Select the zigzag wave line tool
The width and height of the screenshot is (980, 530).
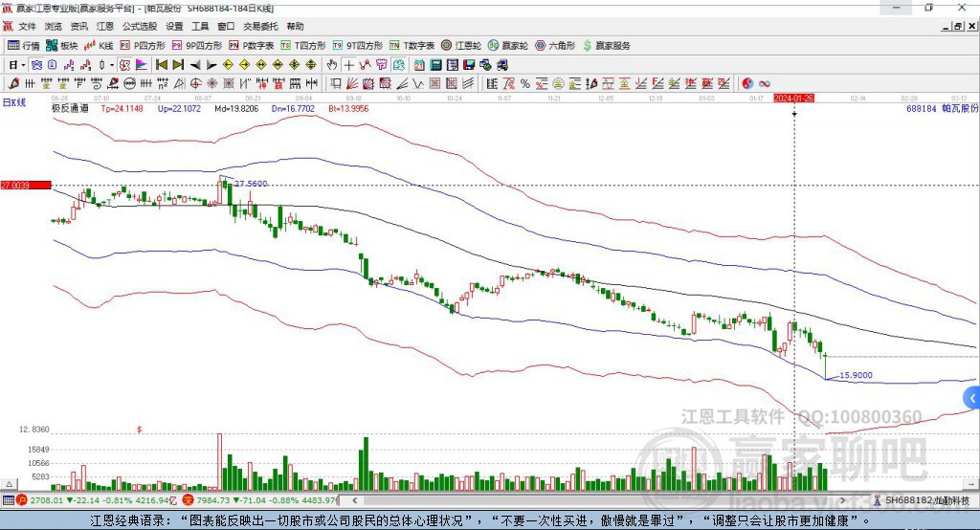[x=418, y=84]
